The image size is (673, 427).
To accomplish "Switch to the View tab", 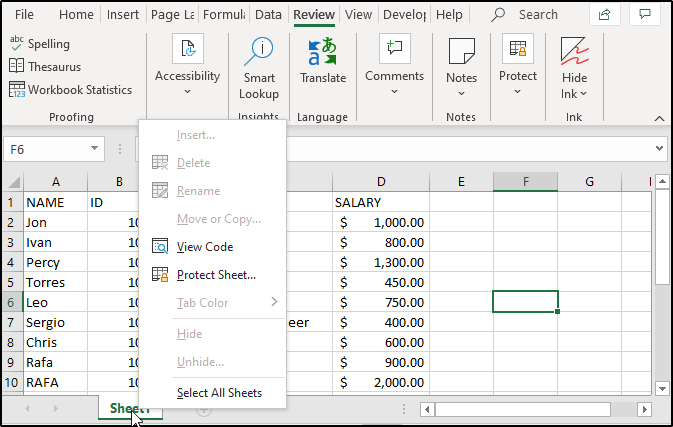I will click(x=358, y=15).
